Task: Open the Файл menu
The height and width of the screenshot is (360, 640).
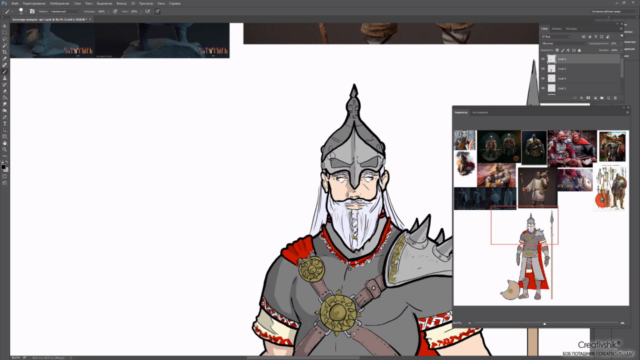Action: 15,3
